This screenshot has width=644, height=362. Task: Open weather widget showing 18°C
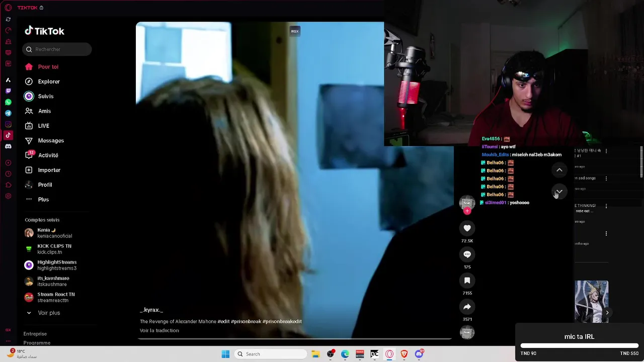coord(22,353)
